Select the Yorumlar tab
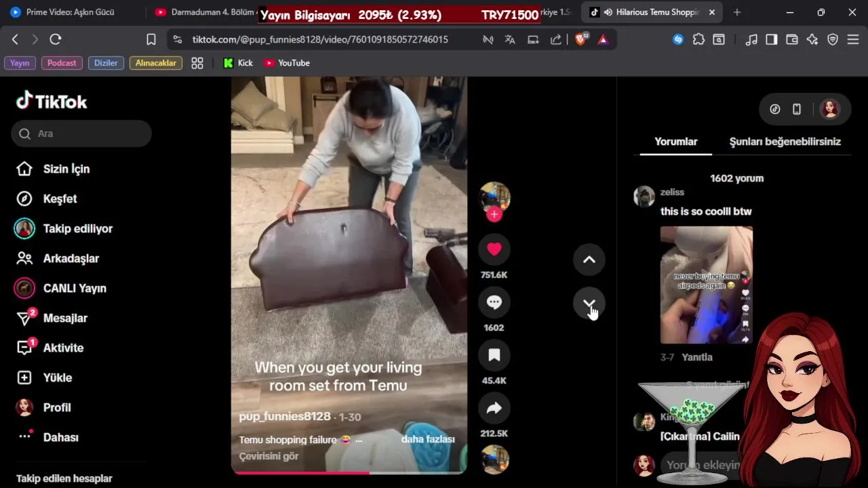 tap(676, 142)
